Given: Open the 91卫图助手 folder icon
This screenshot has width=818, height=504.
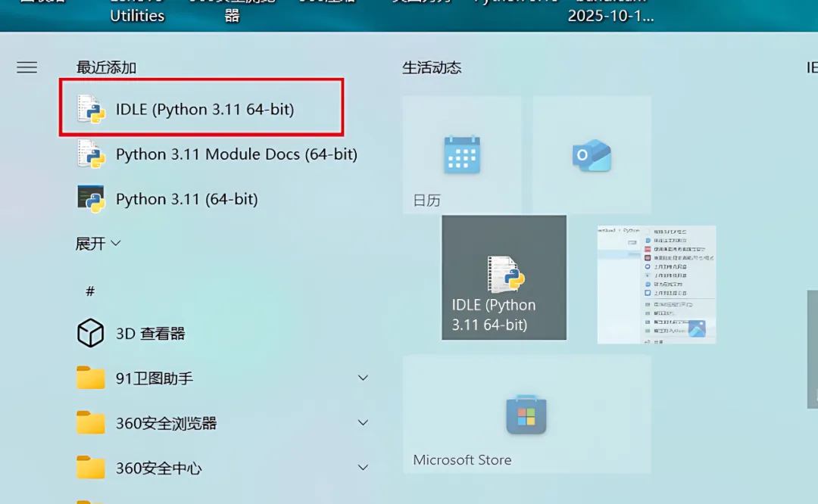Looking at the screenshot, I should (x=90, y=378).
